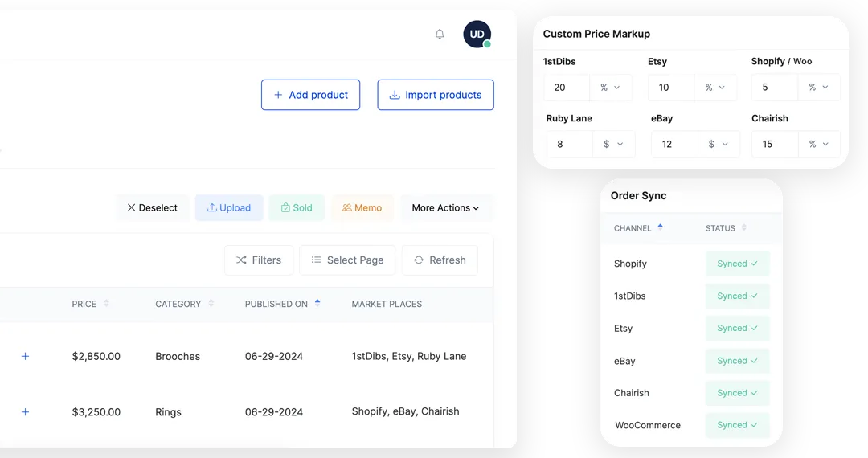This screenshot has width=868, height=458.
Task: Click the MARKET PLACES column header
Action: [x=387, y=304]
